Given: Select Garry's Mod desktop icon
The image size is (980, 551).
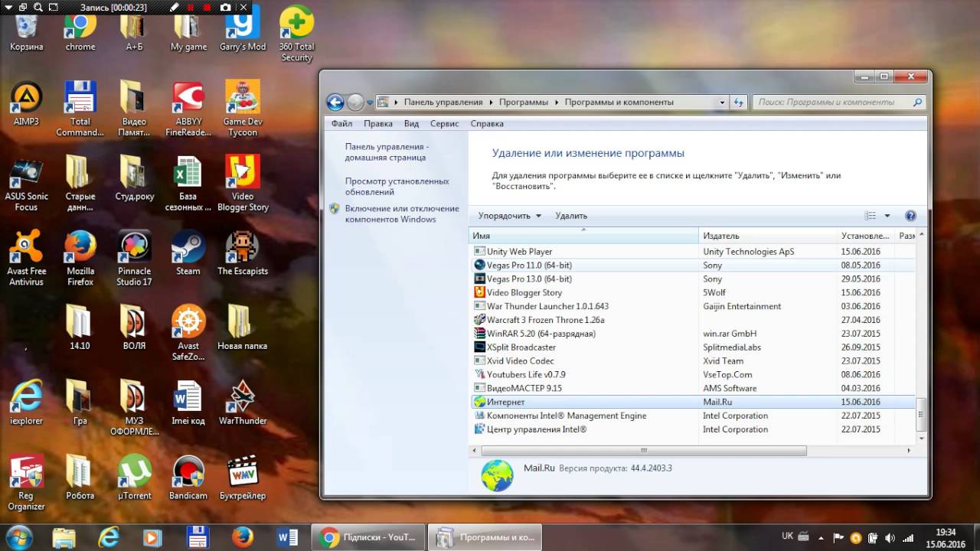Looking at the screenshot, I should point(243,31).
